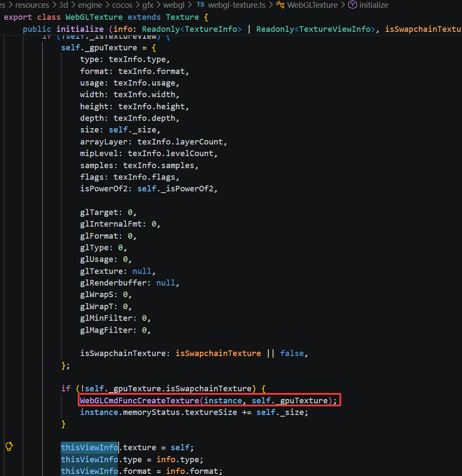
Task: Click the 'if (!self._gpuTexture.isSwapchainTexture)' condition
Action: coord(163,389)
